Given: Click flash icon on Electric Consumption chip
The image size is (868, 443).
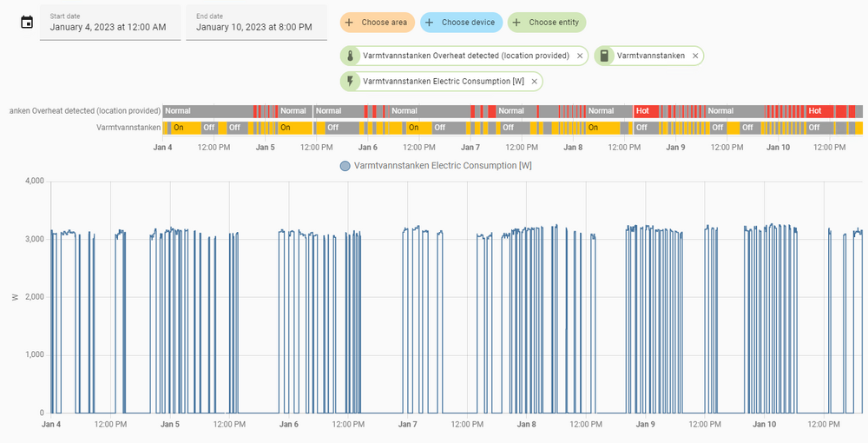Looking at the screenshot, I should [351, 82].
